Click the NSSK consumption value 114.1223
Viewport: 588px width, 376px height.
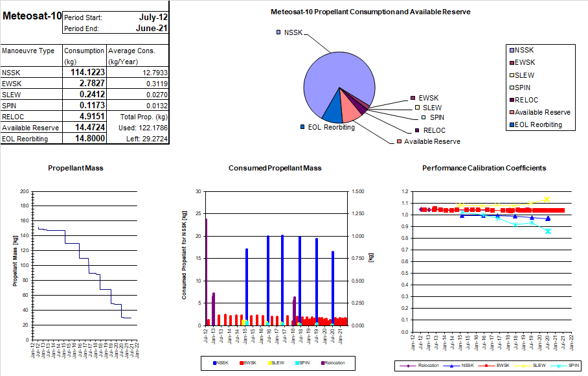[88, 73]
